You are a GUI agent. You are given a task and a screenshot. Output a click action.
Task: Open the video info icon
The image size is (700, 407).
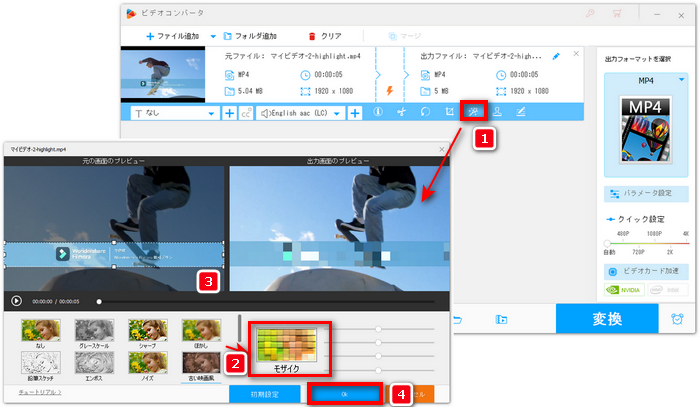point(378,112)
